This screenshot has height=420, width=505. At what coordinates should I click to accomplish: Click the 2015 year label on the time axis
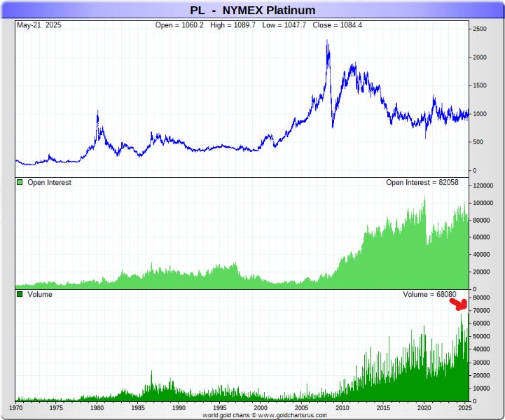(383, 408)
